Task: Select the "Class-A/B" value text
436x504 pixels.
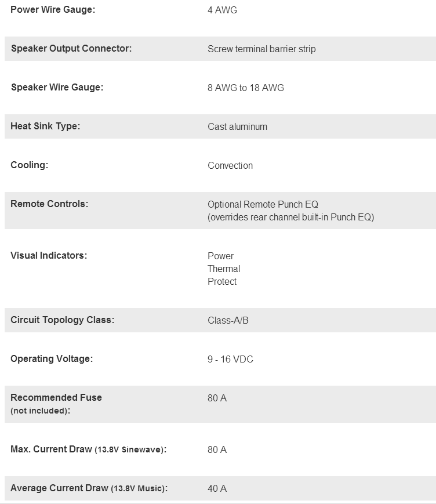Action: [228, 321]
